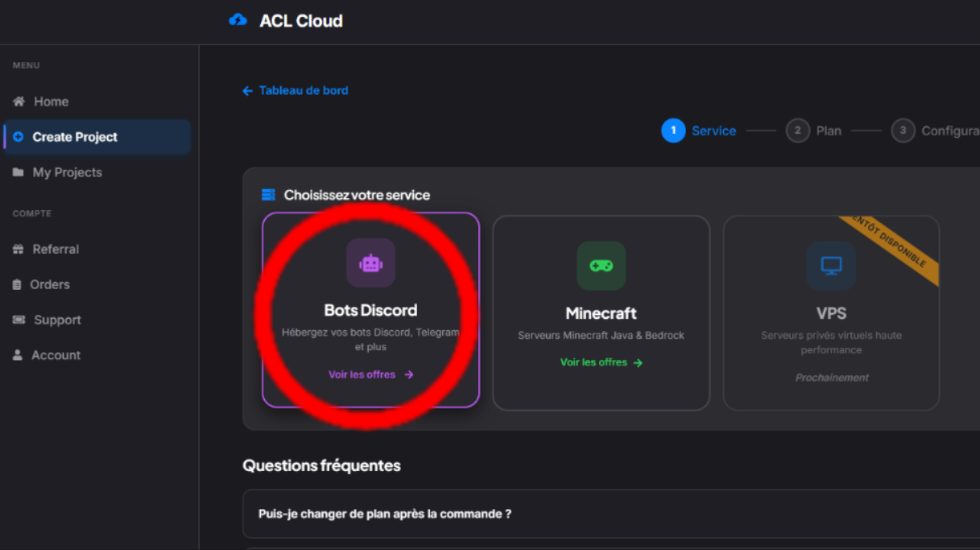Open the Orders section

[51, 284]
